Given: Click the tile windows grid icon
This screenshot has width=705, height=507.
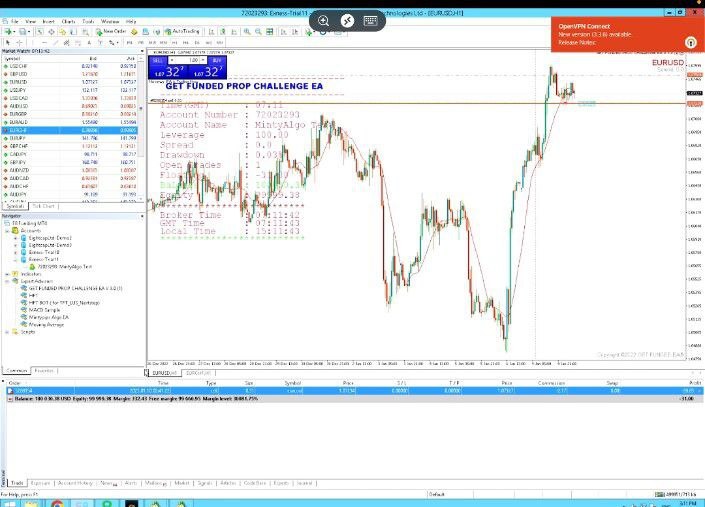Looking at the screenshot, I should 269,31.
